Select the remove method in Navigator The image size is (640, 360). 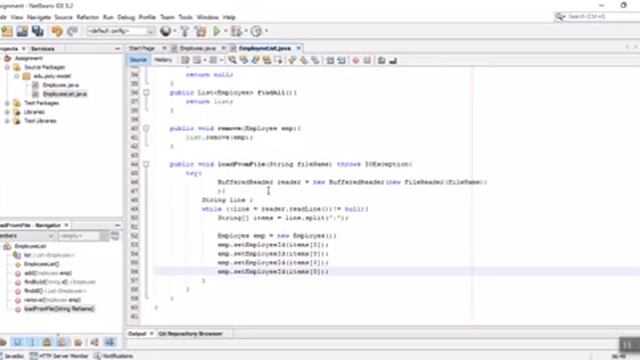click(52, 300)
